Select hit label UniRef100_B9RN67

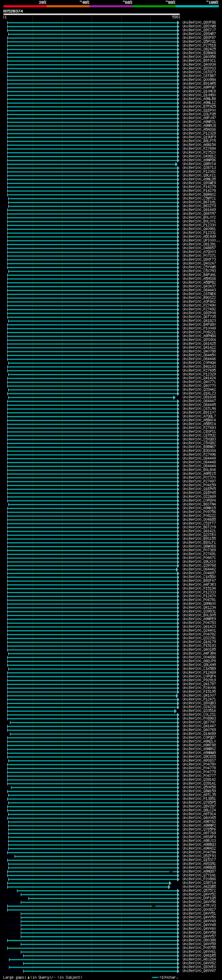click(x=199, y=447)
